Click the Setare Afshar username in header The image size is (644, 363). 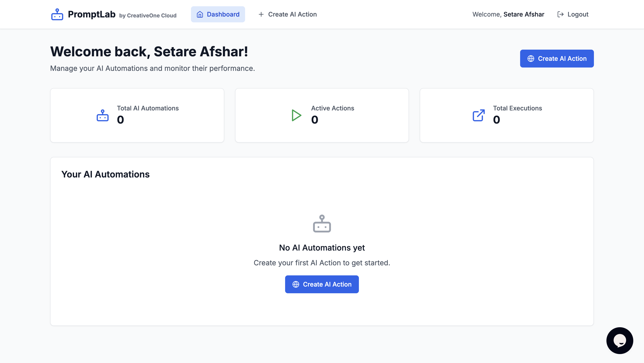[523, 14]
